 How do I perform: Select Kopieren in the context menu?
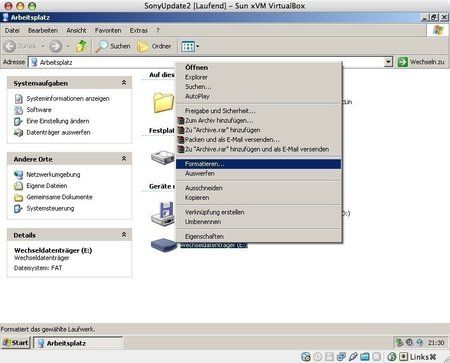pyautogui.click(x=258, y=198)
